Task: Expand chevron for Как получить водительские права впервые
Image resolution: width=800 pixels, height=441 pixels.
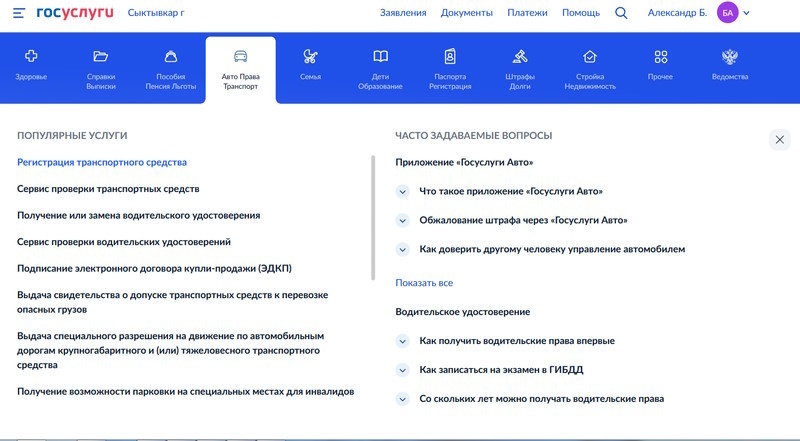Action: (403, 341)
